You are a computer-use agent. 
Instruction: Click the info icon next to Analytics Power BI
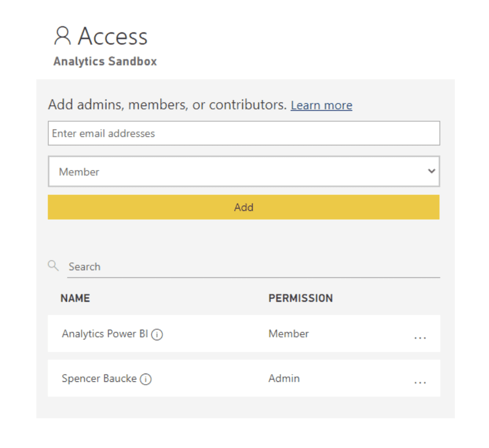[x=157, y=335]
